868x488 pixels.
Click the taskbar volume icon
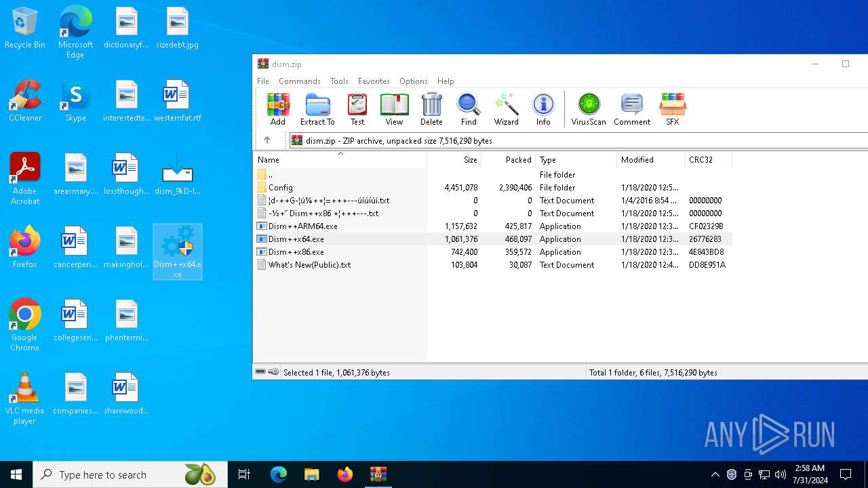[x=781, y=474]
